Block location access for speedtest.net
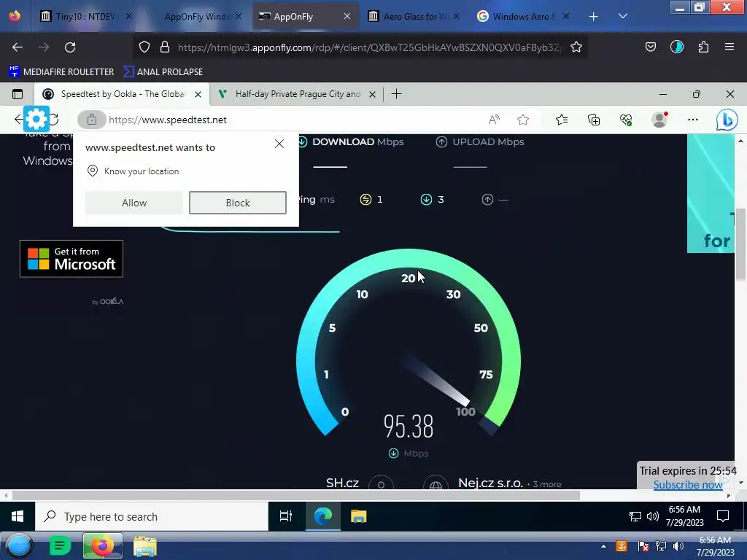Image resolution: width=747 pixels, height=560 pixels. pyautogui.click(x=238, y=203)
